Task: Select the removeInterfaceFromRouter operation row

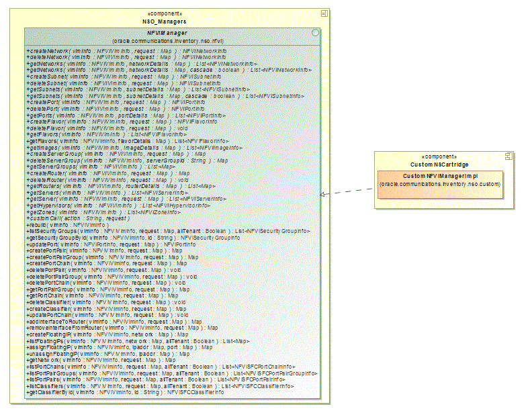Action: [122, 328]
